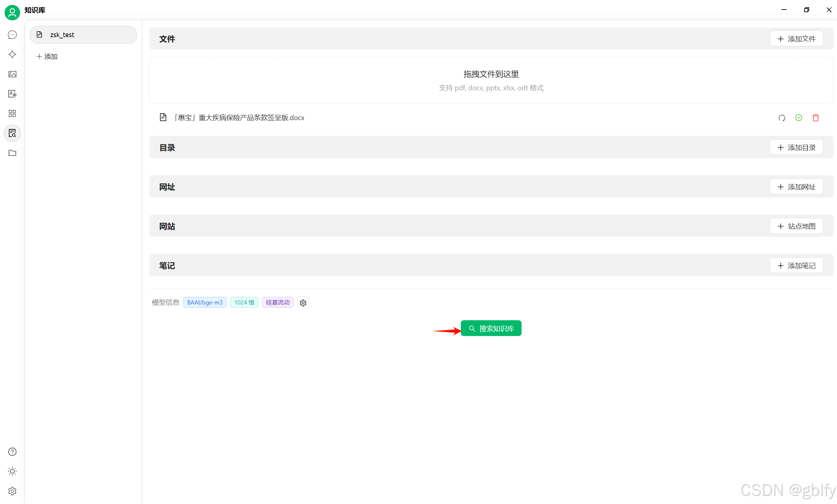837x504 pixels.
Task: Open the translate sidebar icon
Action: click(x=12, y=94)
